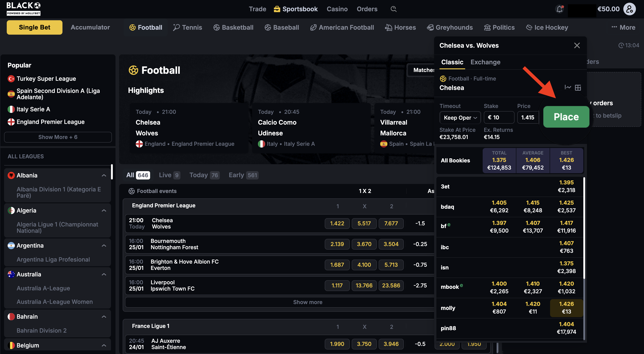Image resolution: width=644 pixels, height=354 pixels.
Task: Open the More sports menu
Action: pos(624,27)
